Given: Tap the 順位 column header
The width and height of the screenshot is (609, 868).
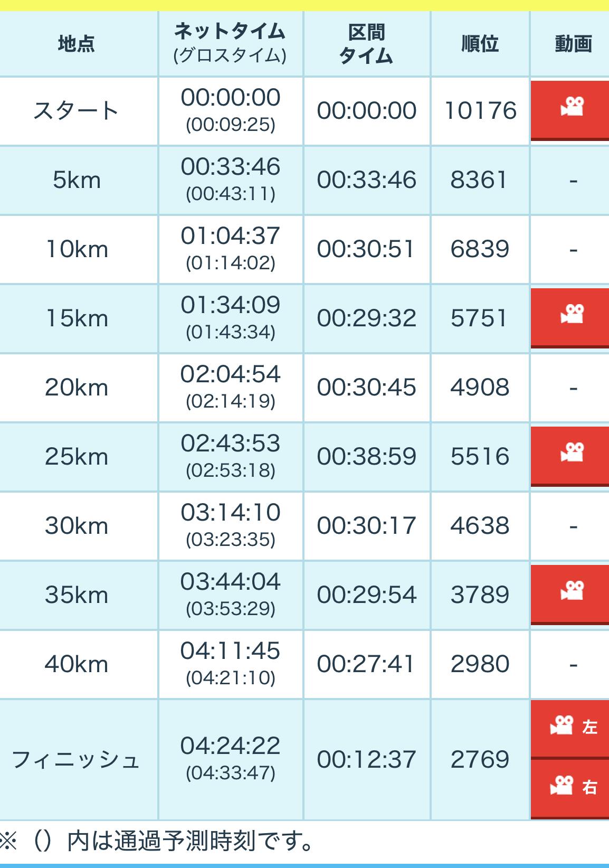Looking at the screenshot, I should tap(480, 44).
